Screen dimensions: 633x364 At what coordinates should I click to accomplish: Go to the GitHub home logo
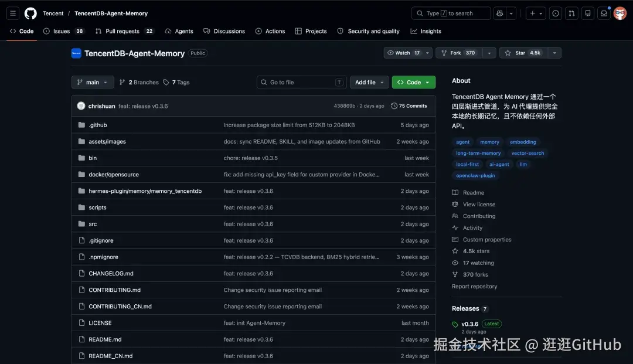point(30,13)
